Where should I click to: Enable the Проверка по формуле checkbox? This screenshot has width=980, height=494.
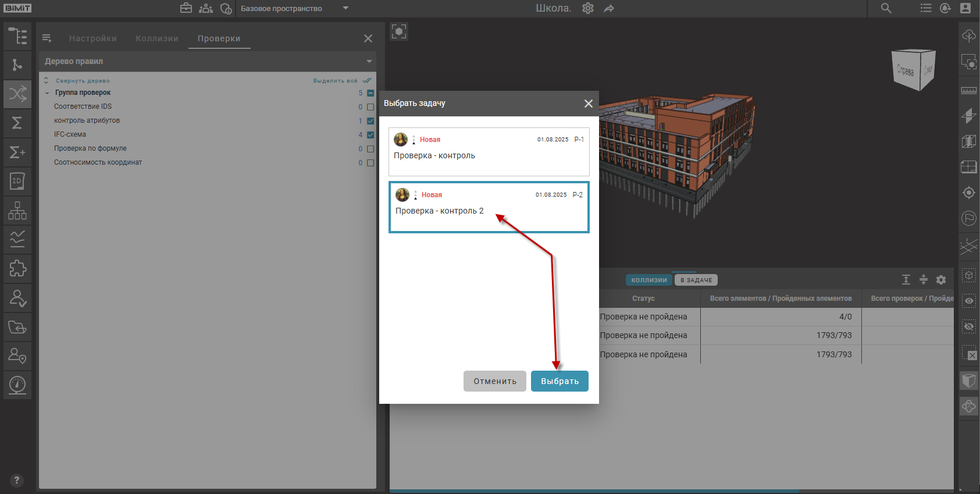[x=370, y=149]
